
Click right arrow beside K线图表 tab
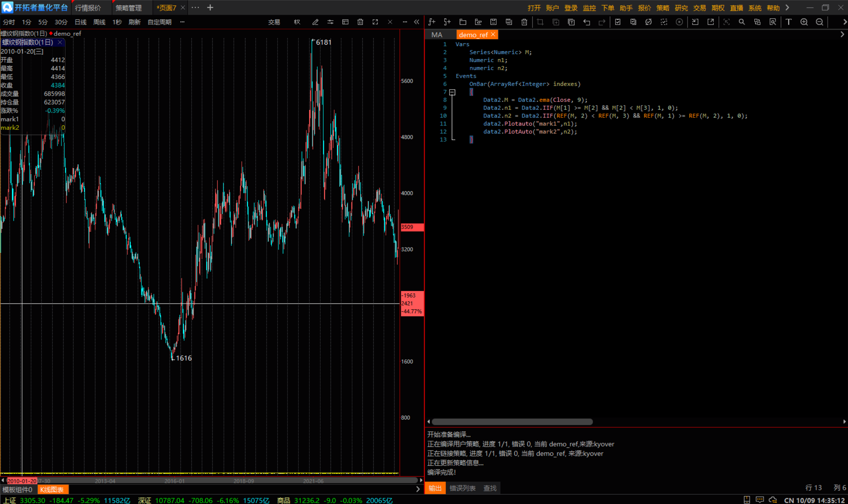pos(418,489)
